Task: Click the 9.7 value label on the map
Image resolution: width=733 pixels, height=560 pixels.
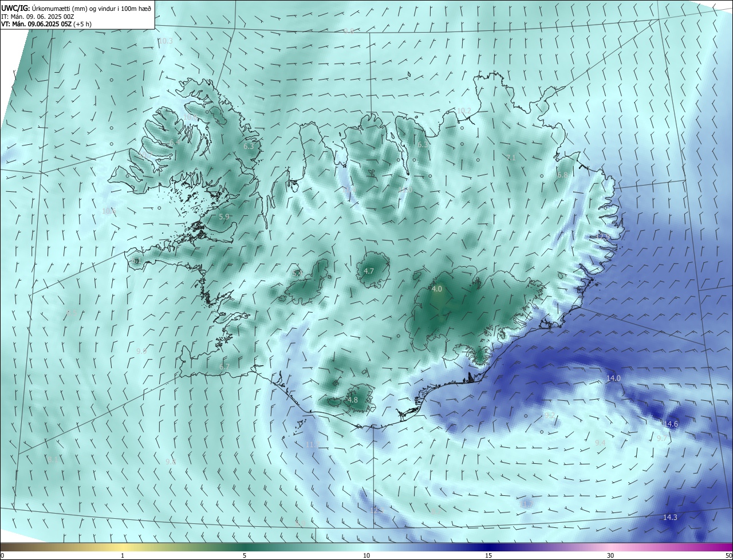Action: [x=661, y=439]
